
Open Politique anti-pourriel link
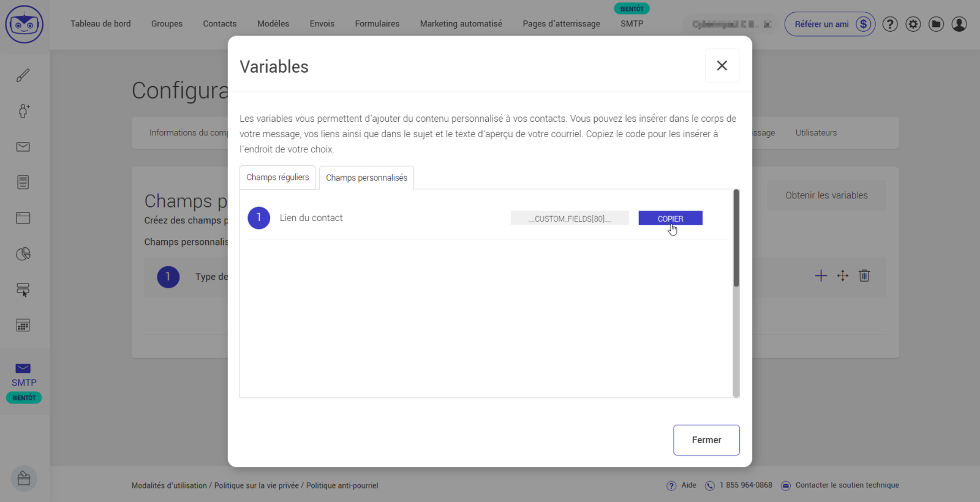(342, 485)
